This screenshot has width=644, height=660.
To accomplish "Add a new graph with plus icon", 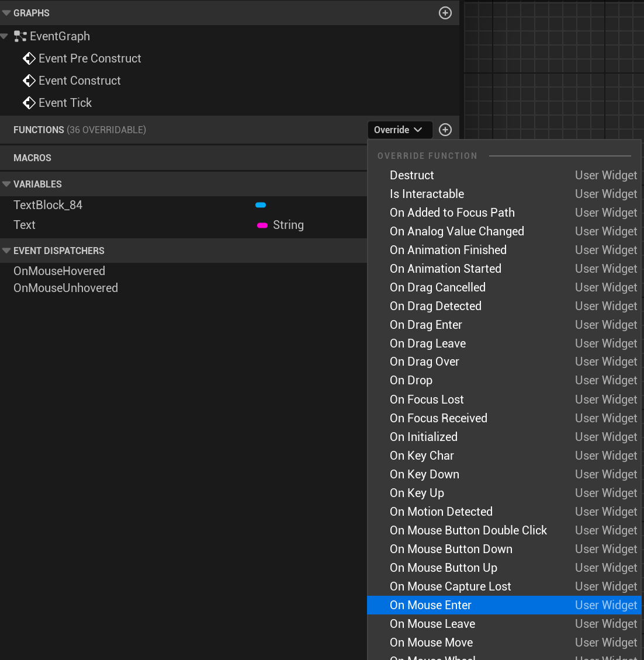I will point(445,13).
